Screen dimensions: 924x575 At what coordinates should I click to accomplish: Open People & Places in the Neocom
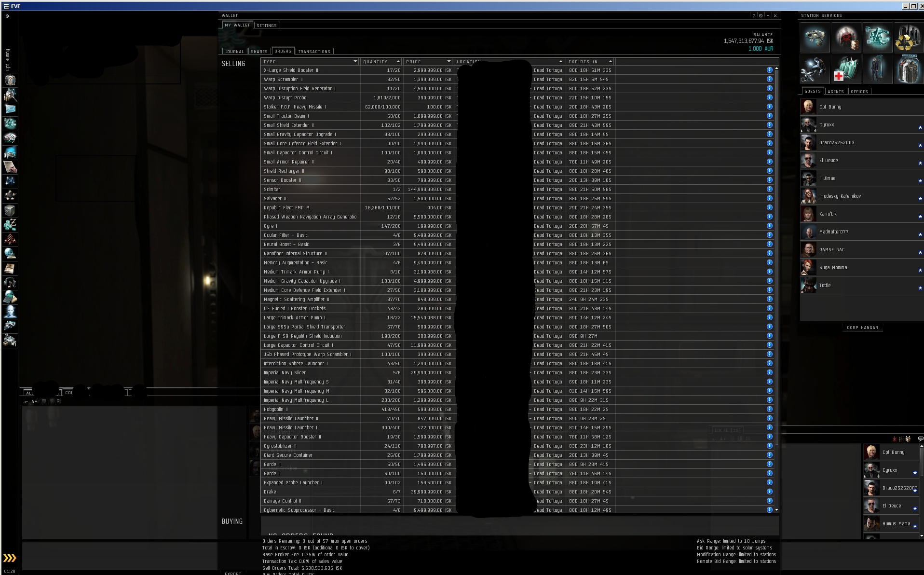pos(10,95)
